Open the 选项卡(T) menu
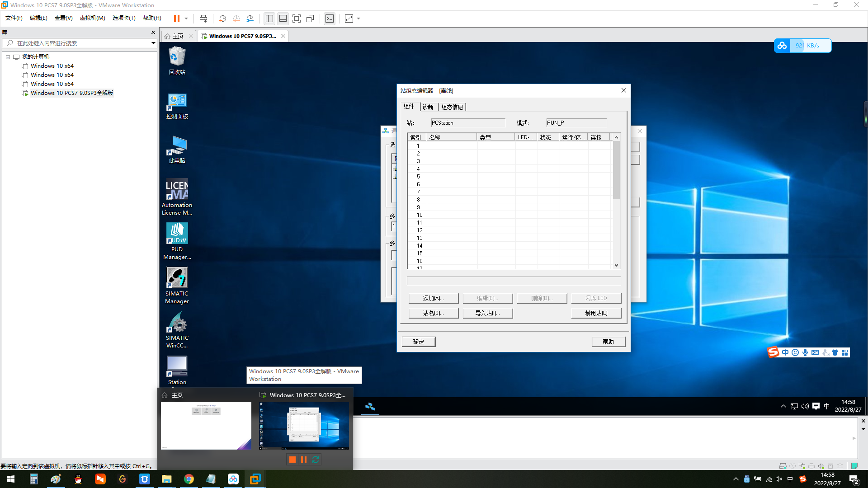 pos(124,18)
